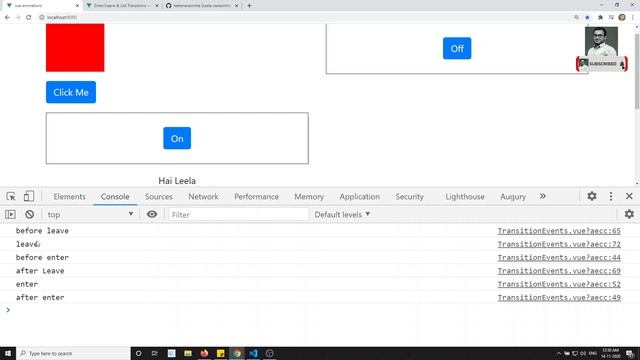Open a new browser tab
Viewport: 640px width, 360px height.
(249, 6)
